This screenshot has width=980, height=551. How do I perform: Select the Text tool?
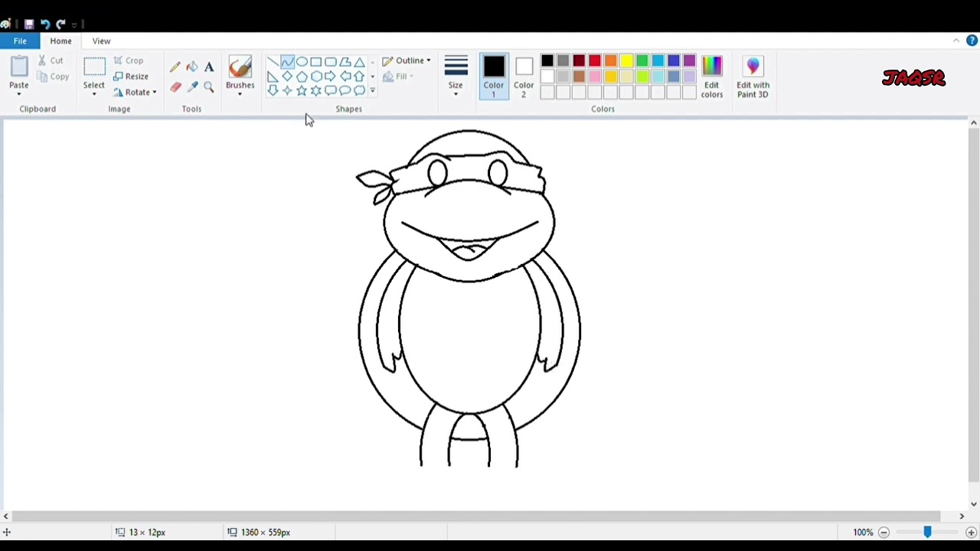209,67
